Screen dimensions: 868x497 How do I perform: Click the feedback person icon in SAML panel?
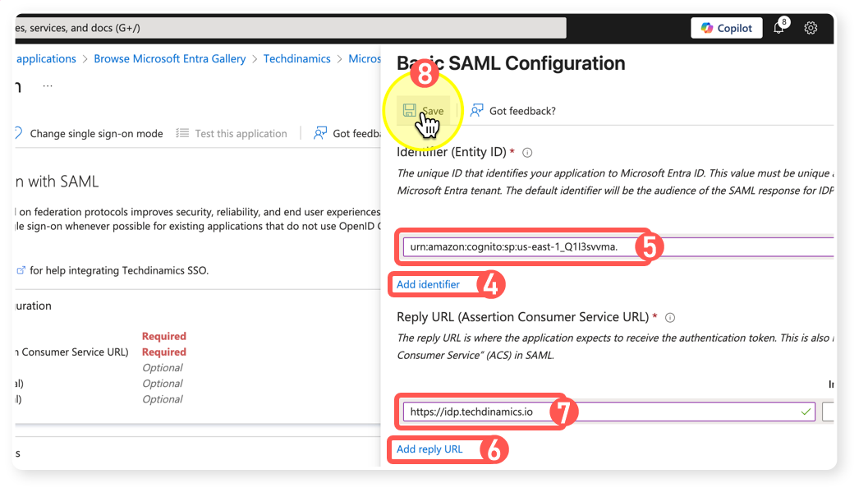click(476, 110)
